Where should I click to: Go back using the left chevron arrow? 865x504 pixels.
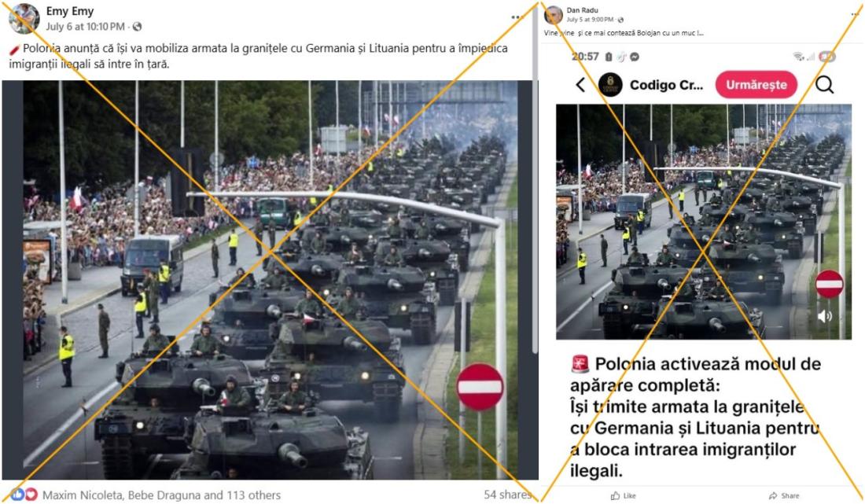point(580,85)
